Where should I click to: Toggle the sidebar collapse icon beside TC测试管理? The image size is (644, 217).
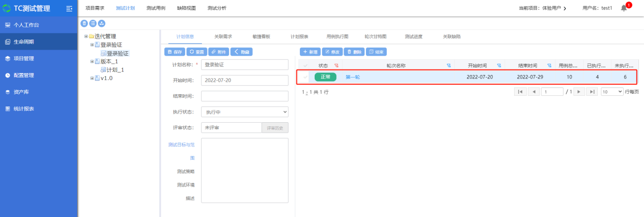(x=70, y=9)
